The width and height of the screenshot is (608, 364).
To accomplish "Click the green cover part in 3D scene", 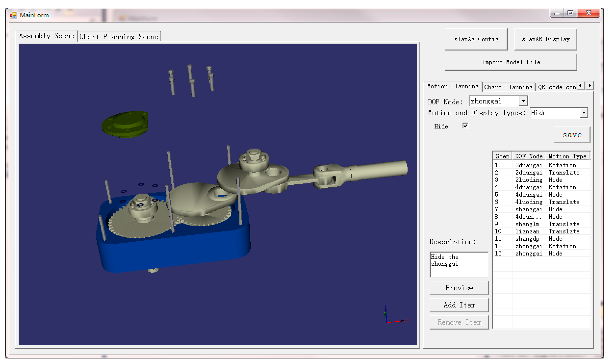I will tap(125, 125).
